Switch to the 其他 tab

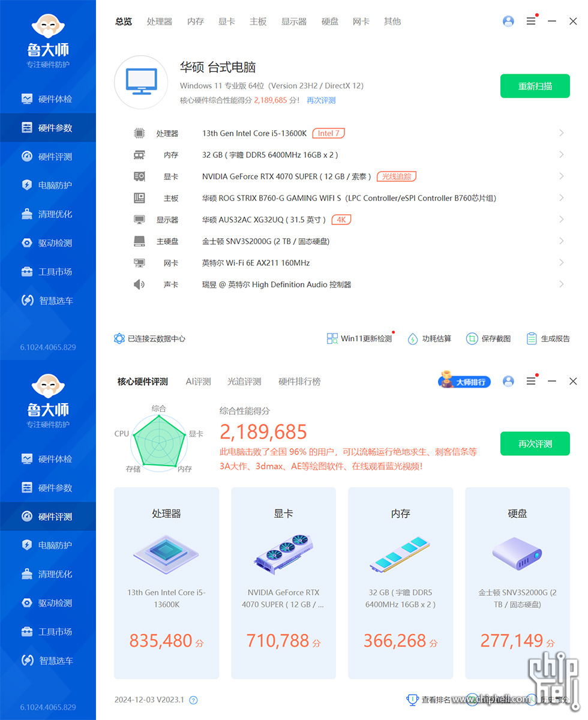[x=392, y=22]
